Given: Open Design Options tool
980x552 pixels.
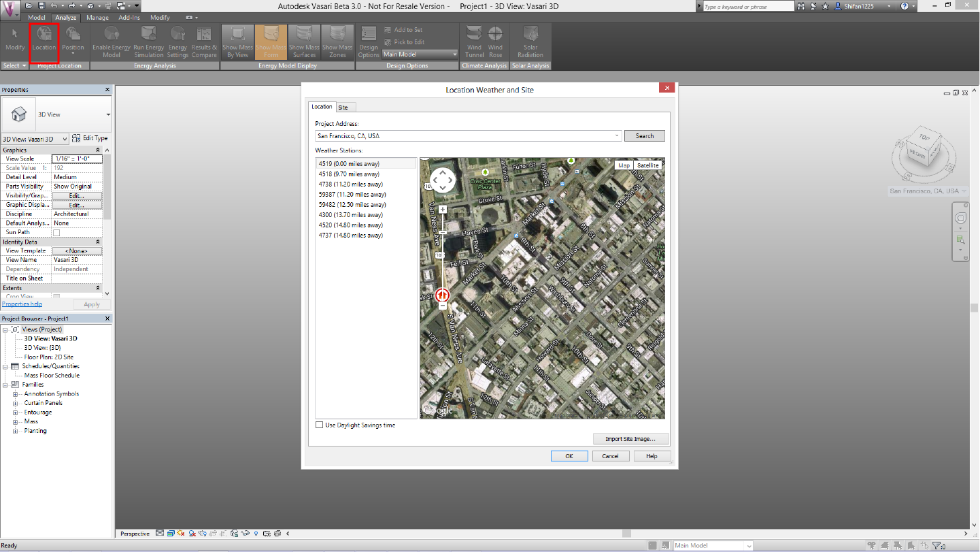Looking at the screenshot, I should pos(369,42).
